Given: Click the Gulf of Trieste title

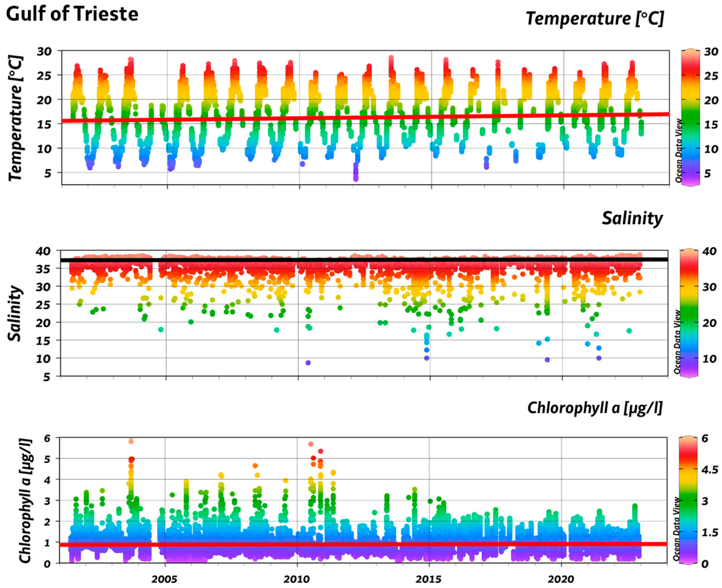Looking at the screenshot, I should (x=72, y=15).
